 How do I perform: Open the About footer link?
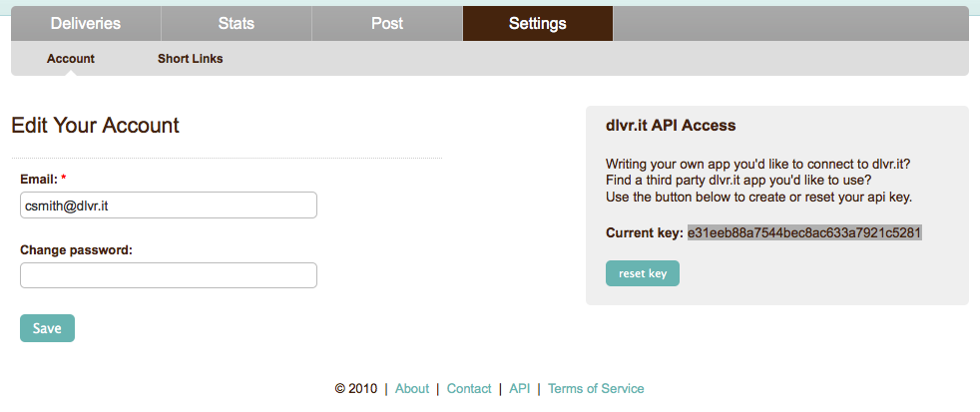(412, 389)
